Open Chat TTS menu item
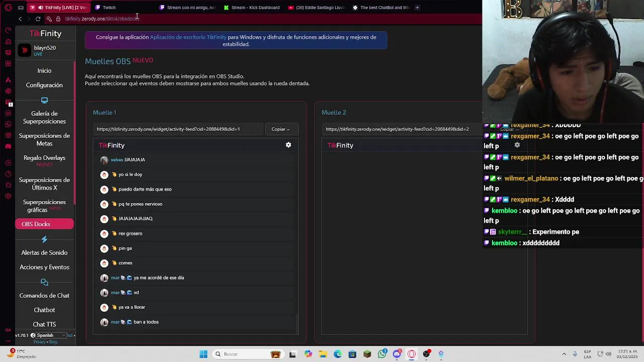 coord(44,325)
